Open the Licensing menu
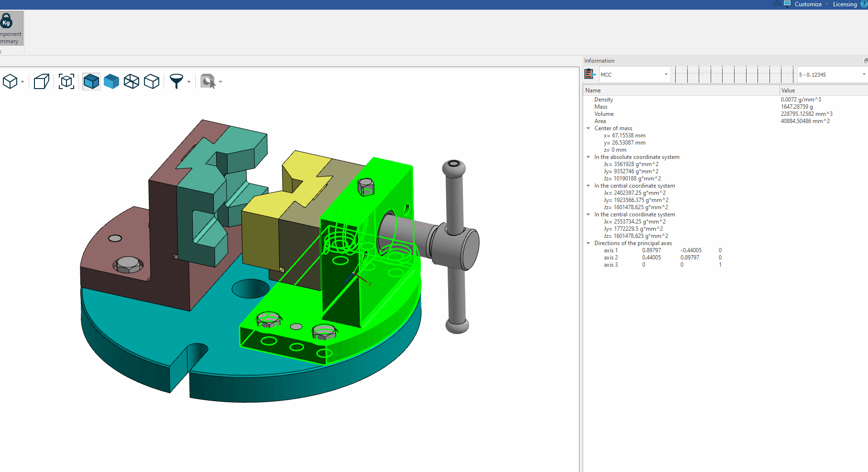The height and width of the screenshot is (472, 868). tap(845, 4)
